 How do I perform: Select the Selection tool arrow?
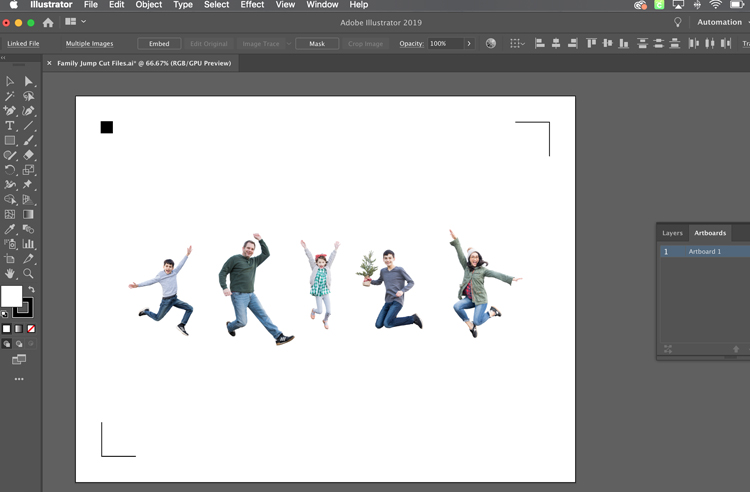click(x=10, y=81)
